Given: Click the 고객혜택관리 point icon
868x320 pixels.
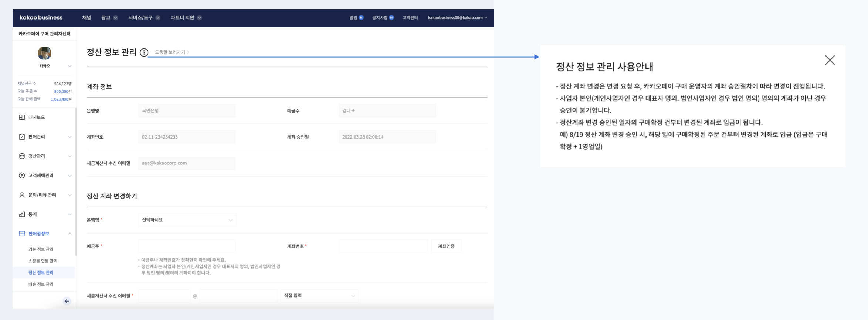Looking at the screenshot, I should click(22, 176).
